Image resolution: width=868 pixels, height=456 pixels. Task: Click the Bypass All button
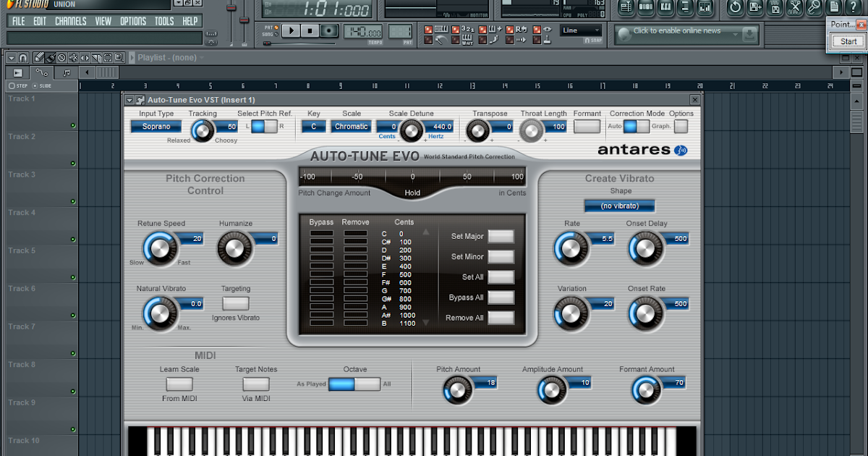click(501, 297)
